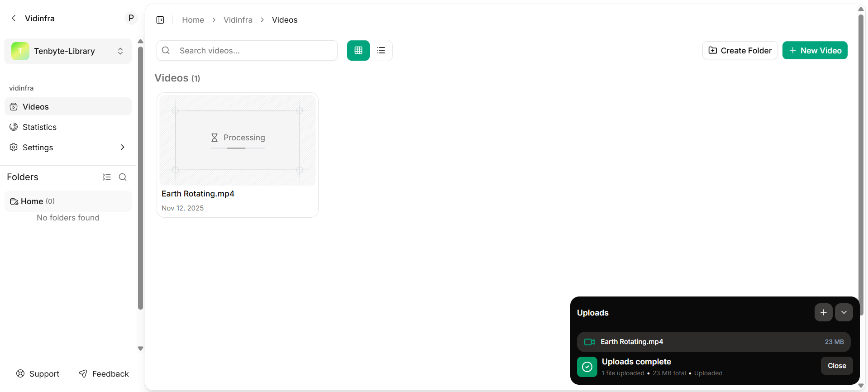Focus the Search videos field
This screenshot has width=868, height=392.
247,51
